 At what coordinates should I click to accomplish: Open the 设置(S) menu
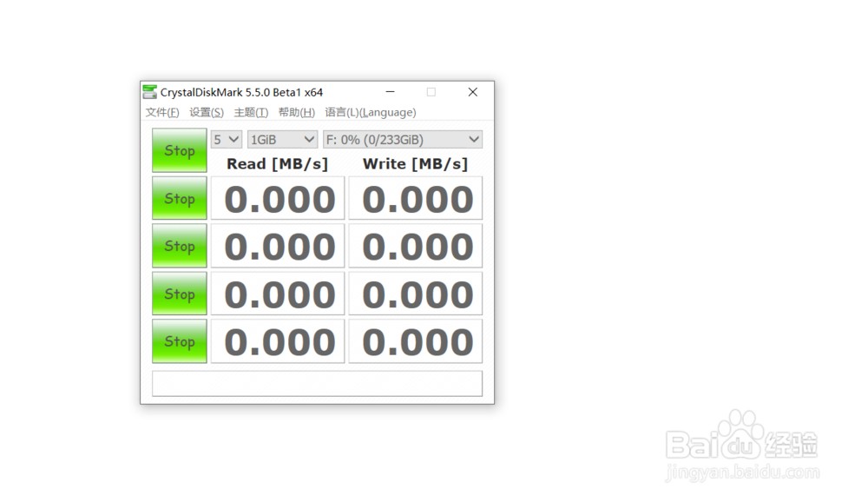click(x=207, y=113)
